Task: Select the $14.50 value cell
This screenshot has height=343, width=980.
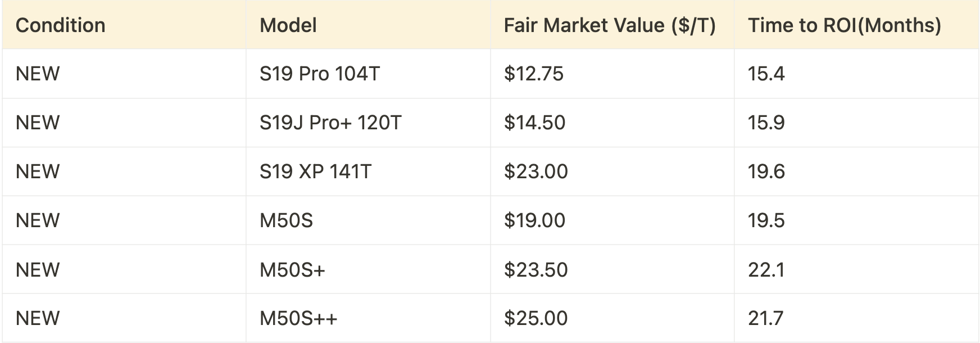Action: point(612,123)
